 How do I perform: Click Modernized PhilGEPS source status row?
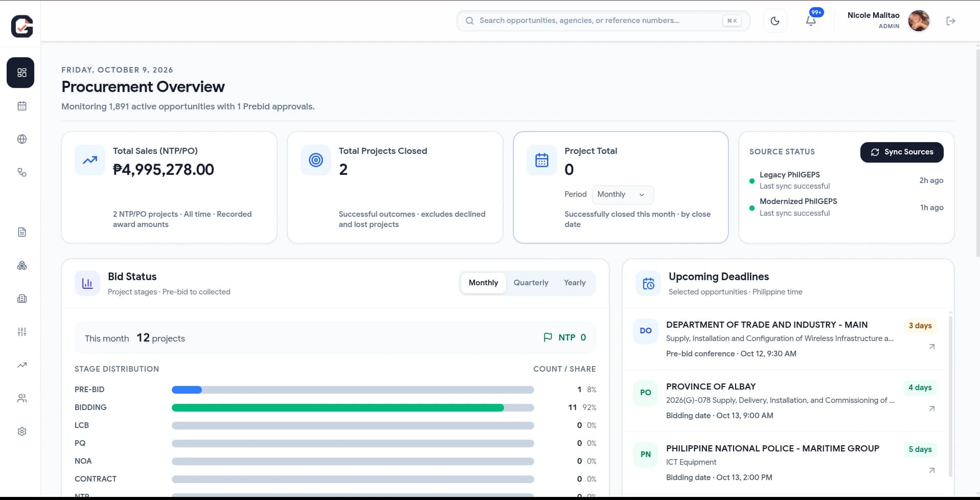[x=846, y=207]
